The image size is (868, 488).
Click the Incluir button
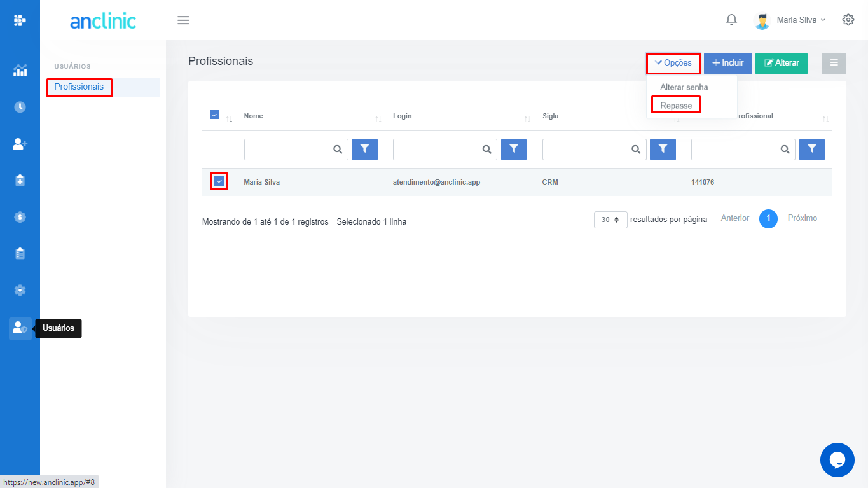tap(728, 63)
